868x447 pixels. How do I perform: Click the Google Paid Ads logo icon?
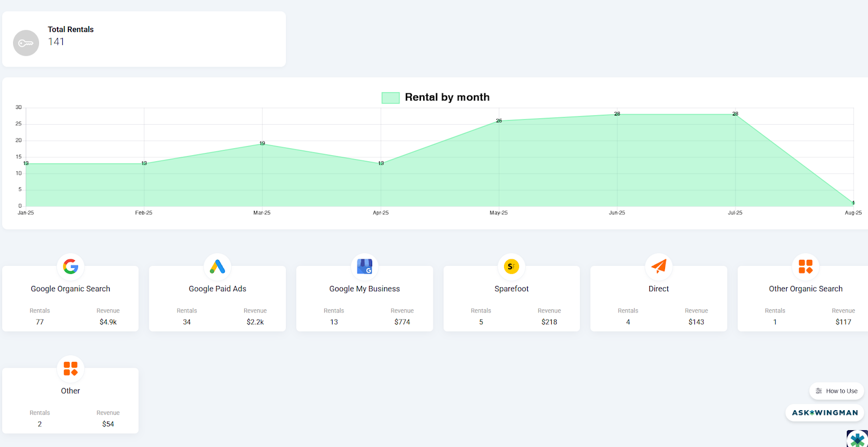point(218,266)
